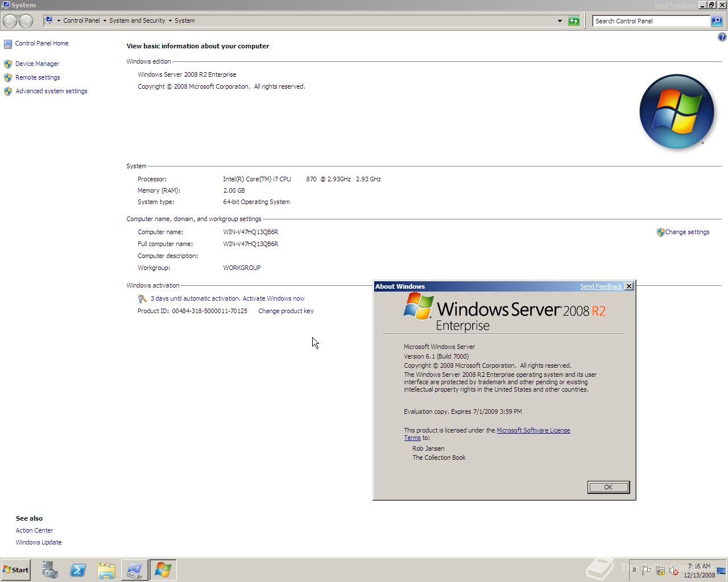
Task: Click the Windows logo on System page
Action: [677, 111]
